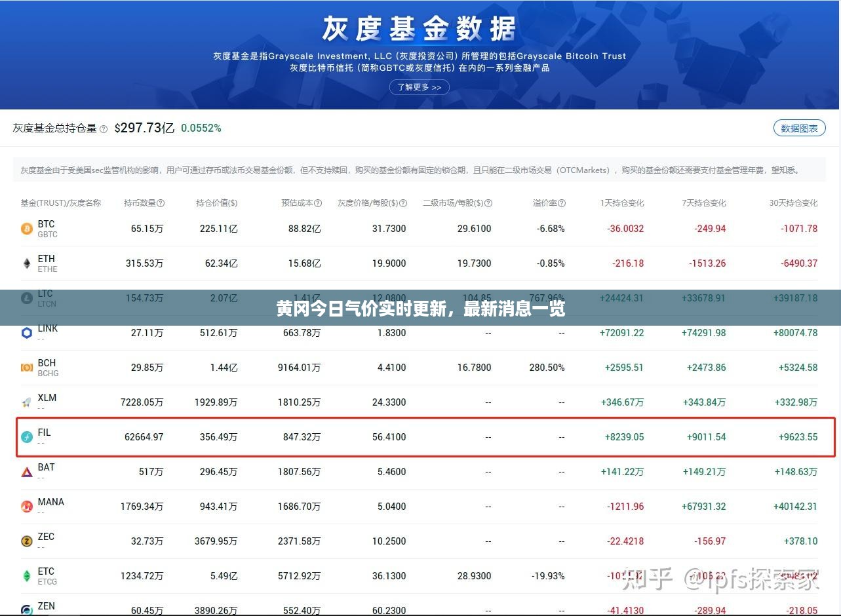Sort by 30天持仓变化 column header
Screen dimensions: 841x616
pos(793,203)
